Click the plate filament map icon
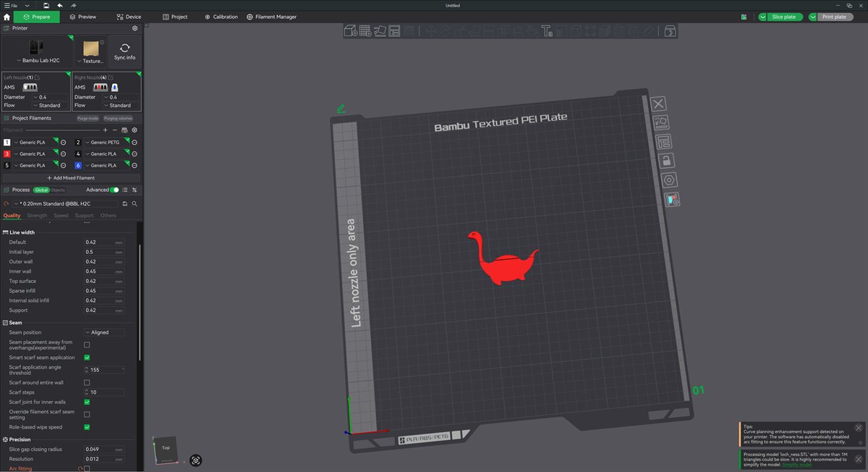868x472 pixels. click(672, 199)
